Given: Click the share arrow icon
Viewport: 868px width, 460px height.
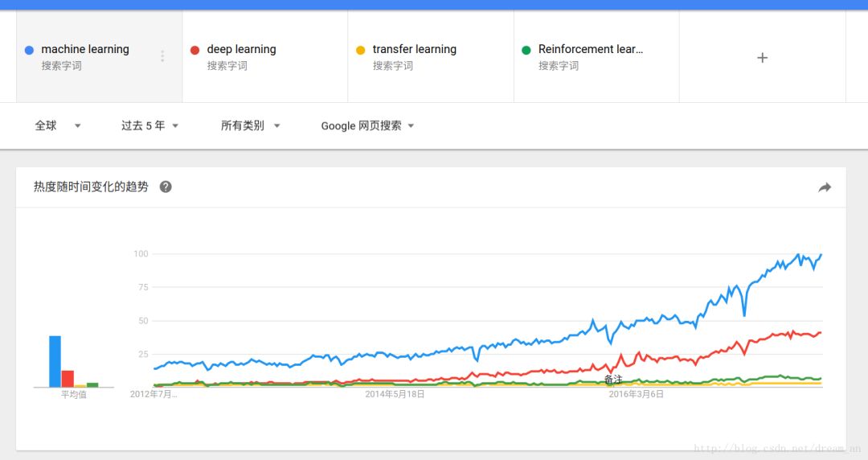Looking at the screenshot, I should 825,187.
